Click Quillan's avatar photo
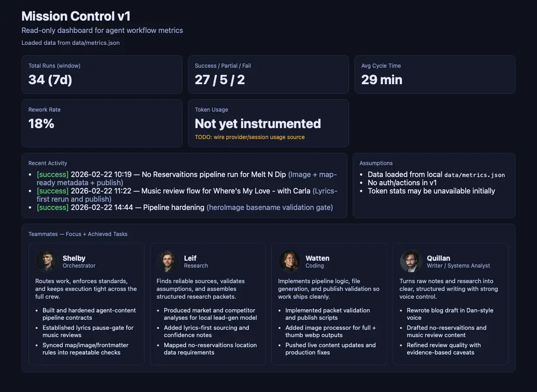The image size is (537, 392). (x=411, y=261)
